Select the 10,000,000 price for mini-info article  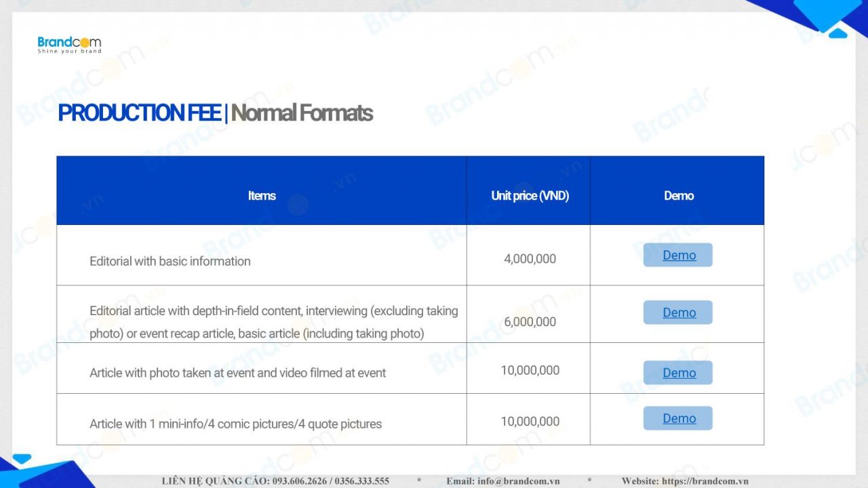(530, 422)
